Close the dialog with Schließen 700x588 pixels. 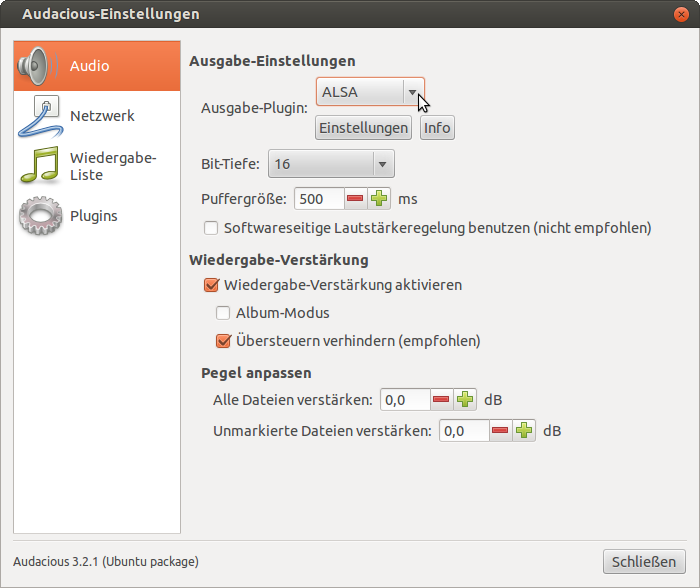[645, 561]
